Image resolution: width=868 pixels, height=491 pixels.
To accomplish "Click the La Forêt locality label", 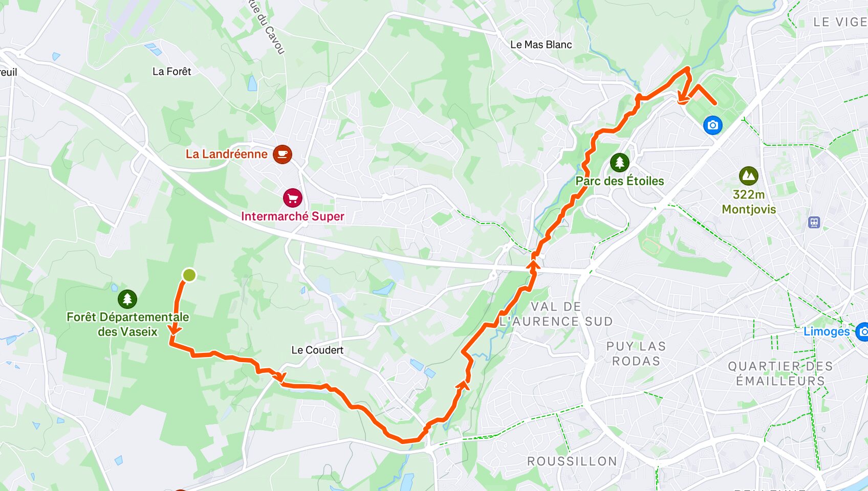I will point(171,72).
